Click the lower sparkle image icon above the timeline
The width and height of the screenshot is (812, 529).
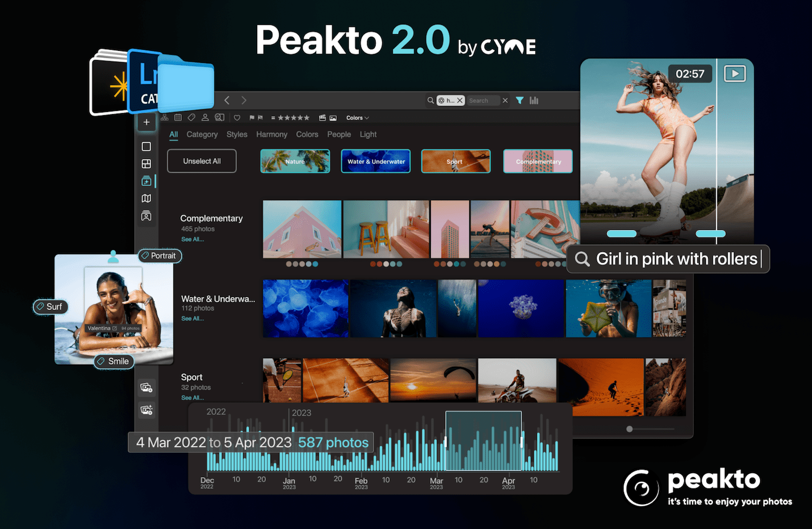click(146, 410)
